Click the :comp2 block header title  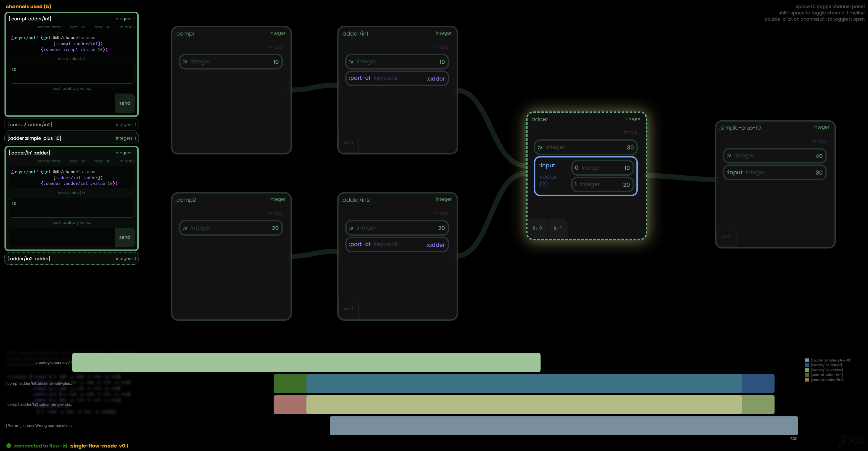pos(186,200)
